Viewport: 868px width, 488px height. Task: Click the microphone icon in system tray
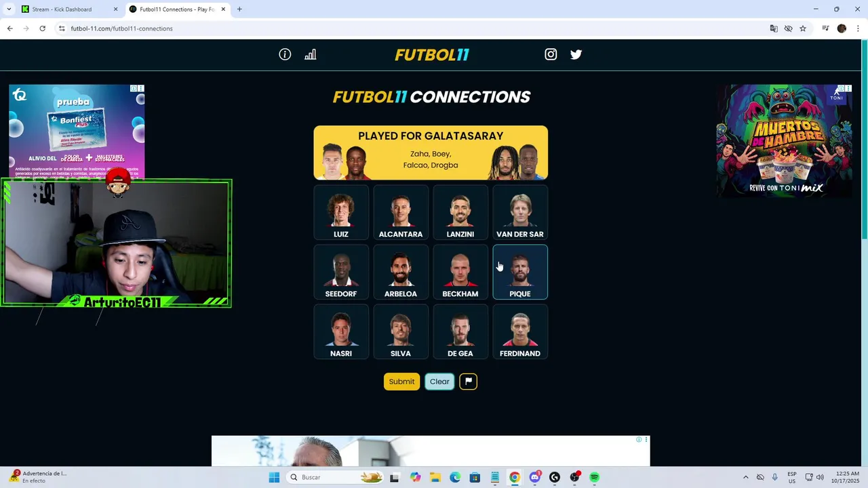[774, 477]
